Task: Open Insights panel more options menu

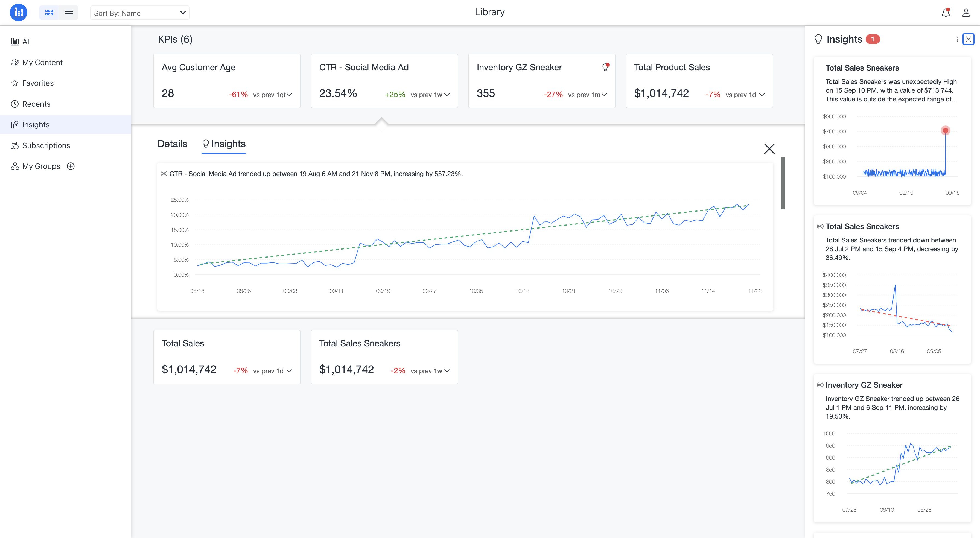Action: point(957,39)
